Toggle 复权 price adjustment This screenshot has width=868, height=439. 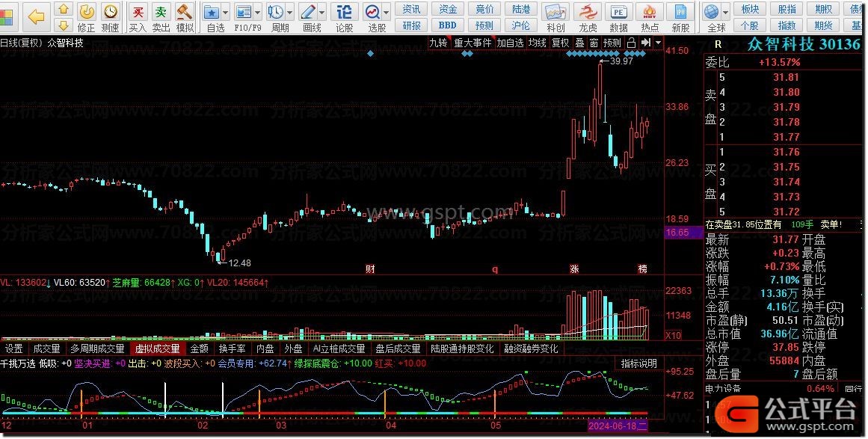[560, 43]
